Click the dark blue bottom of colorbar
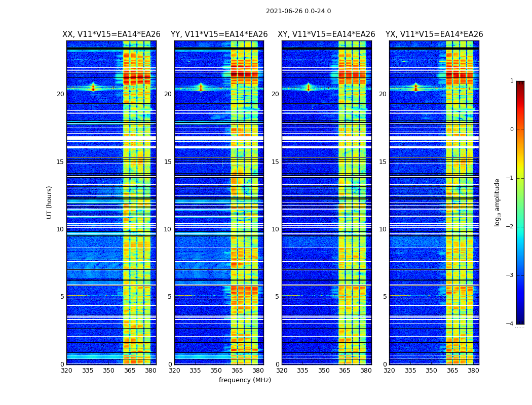 [x=520, y=321]
